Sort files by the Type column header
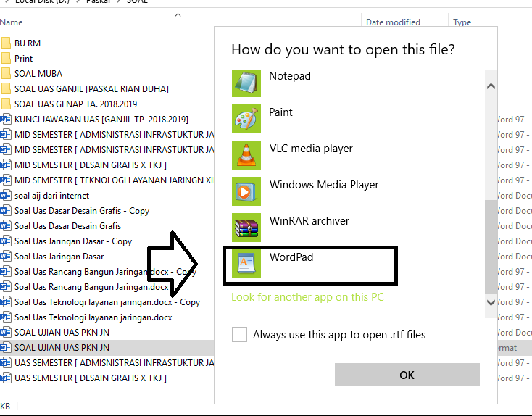 (x=462, y=22)
